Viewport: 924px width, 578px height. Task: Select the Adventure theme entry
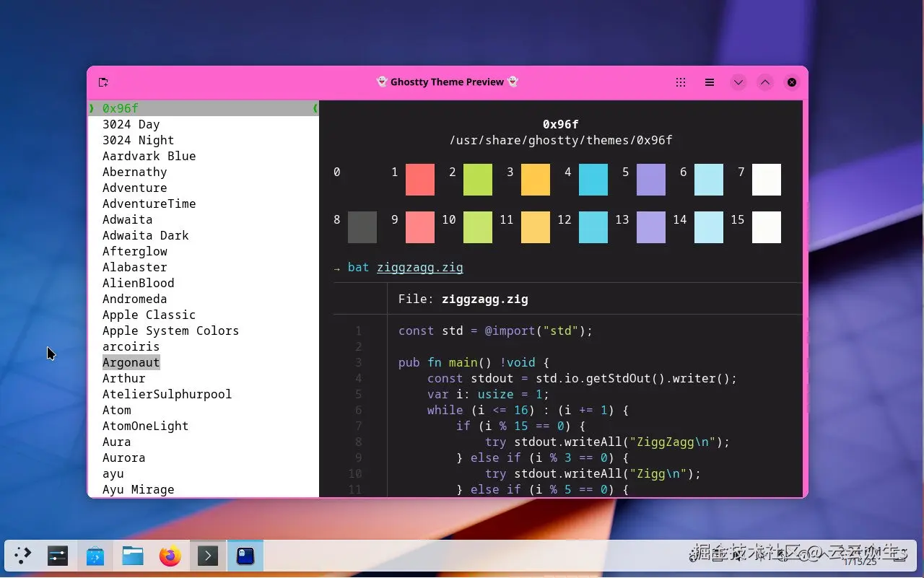coord(134,188)
